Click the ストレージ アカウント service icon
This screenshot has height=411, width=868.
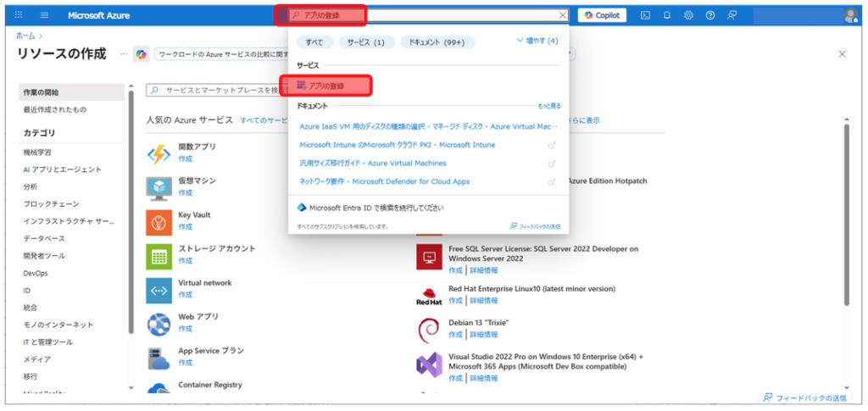tap(159, 255)
